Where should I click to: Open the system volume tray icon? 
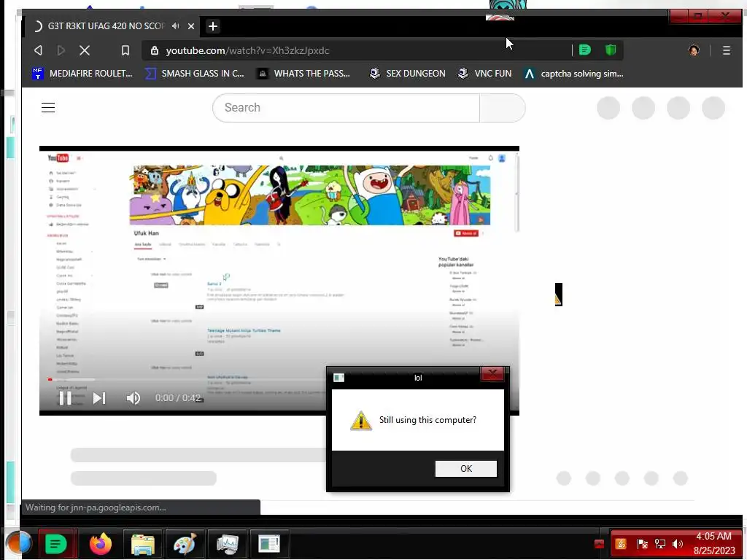(x=678, y=544)
